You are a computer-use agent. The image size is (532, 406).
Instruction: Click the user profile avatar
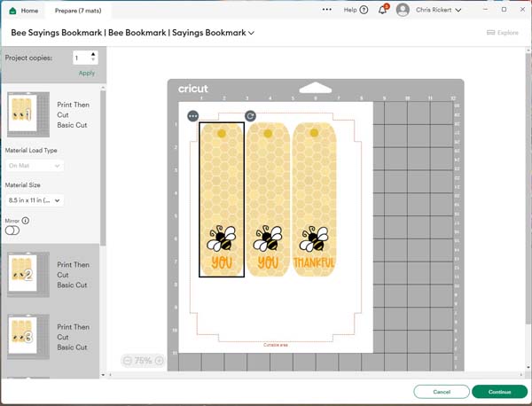point(403,10)
